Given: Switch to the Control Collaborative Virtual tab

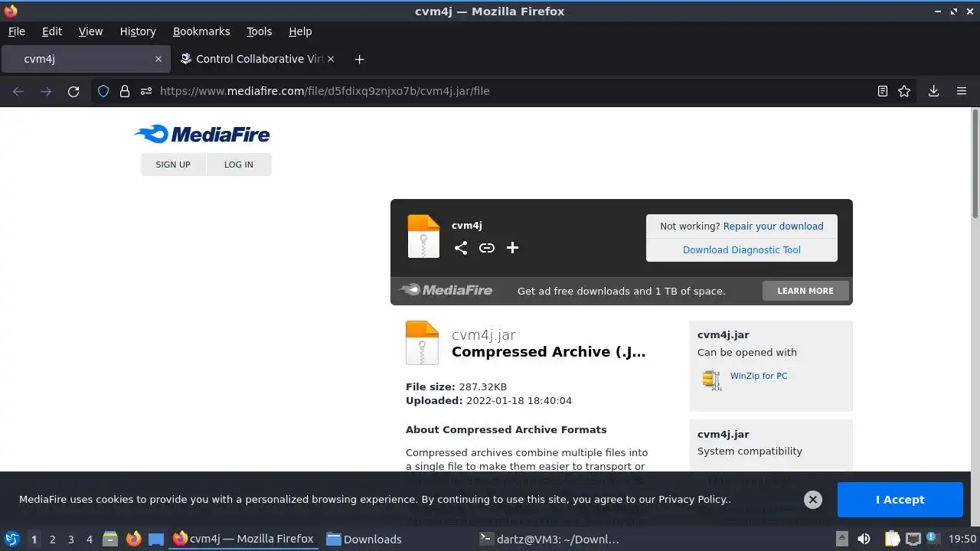Looking at the screenshot, I should coord(259,59).
